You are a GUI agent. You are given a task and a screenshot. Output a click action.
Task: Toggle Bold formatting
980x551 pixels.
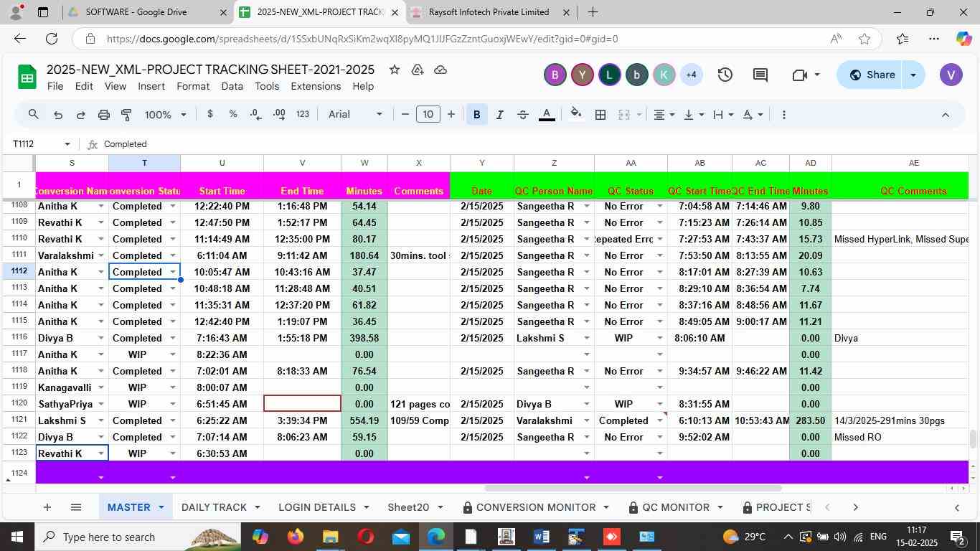(476, 115)
